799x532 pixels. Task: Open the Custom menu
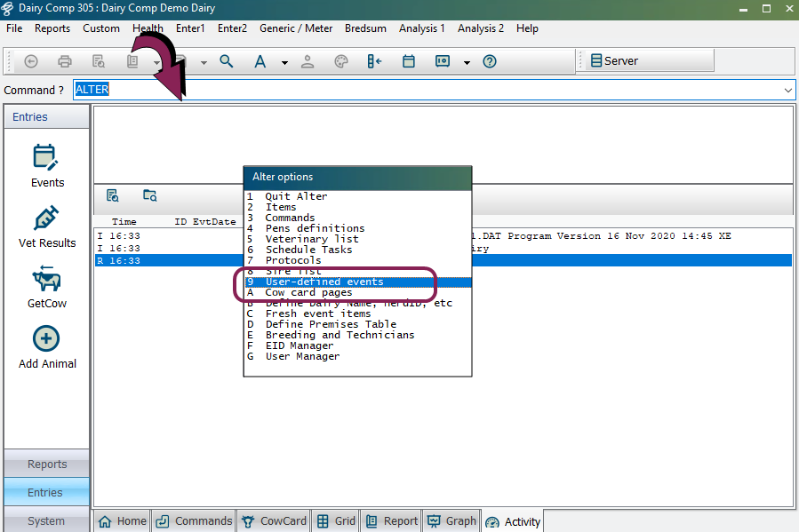pos(101,28)
